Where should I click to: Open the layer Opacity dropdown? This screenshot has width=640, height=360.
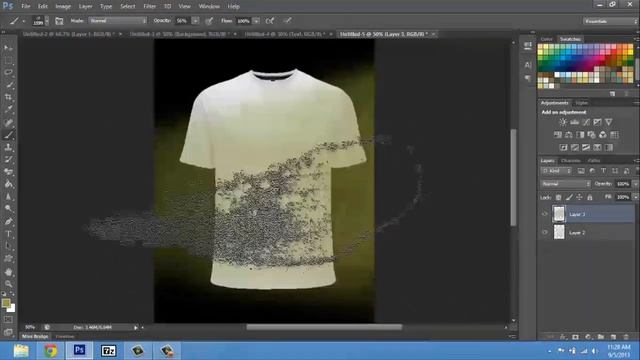pyautogui.click(x=635, y=184)
